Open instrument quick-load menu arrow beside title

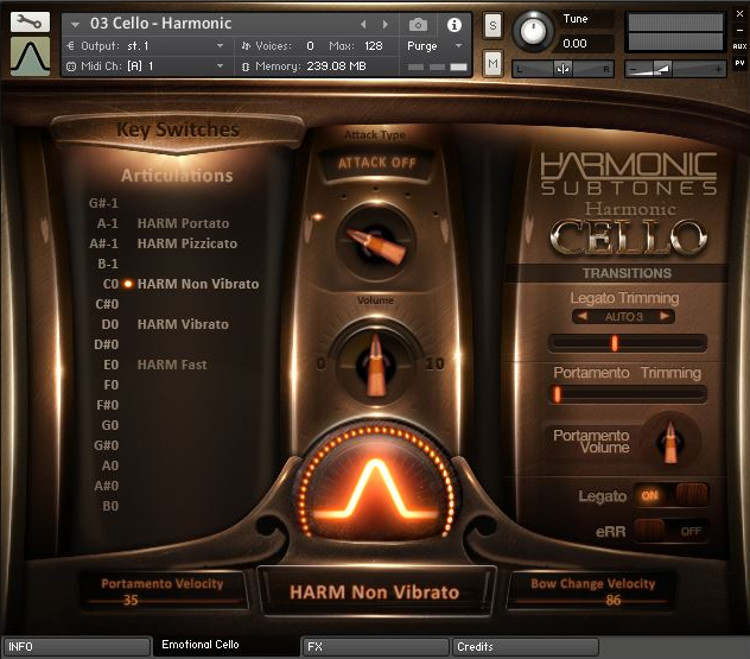tap(75, 24)
